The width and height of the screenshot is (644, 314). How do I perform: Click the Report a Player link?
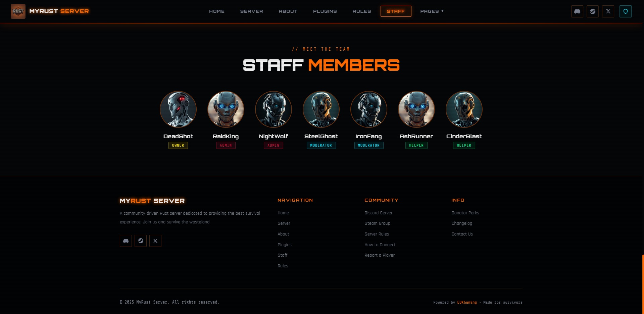point(380,255)
